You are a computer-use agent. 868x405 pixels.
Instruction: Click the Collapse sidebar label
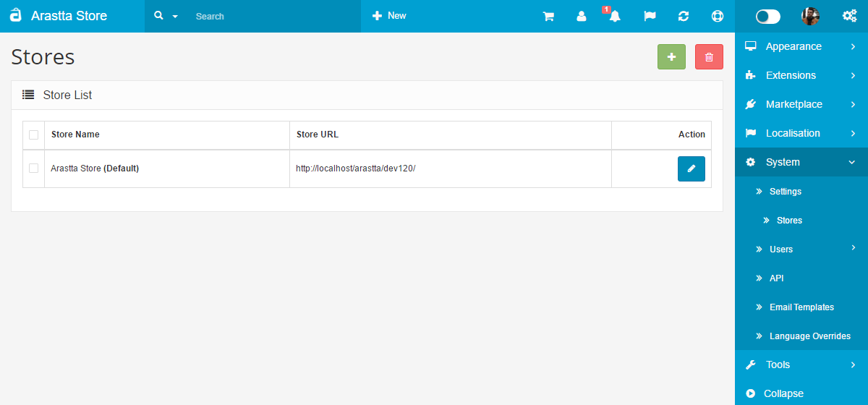783,393
